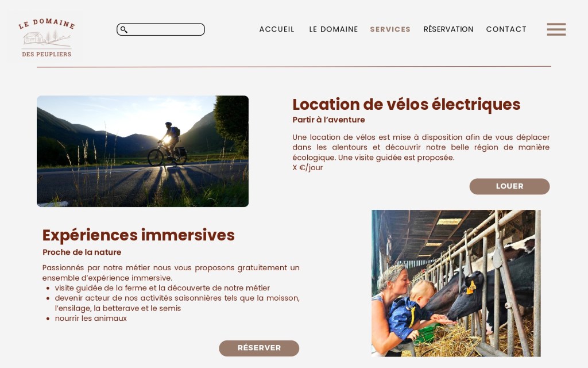This screenshot has height=368, width=588.
Task: Click the Louer button
Action: point(510,186)
